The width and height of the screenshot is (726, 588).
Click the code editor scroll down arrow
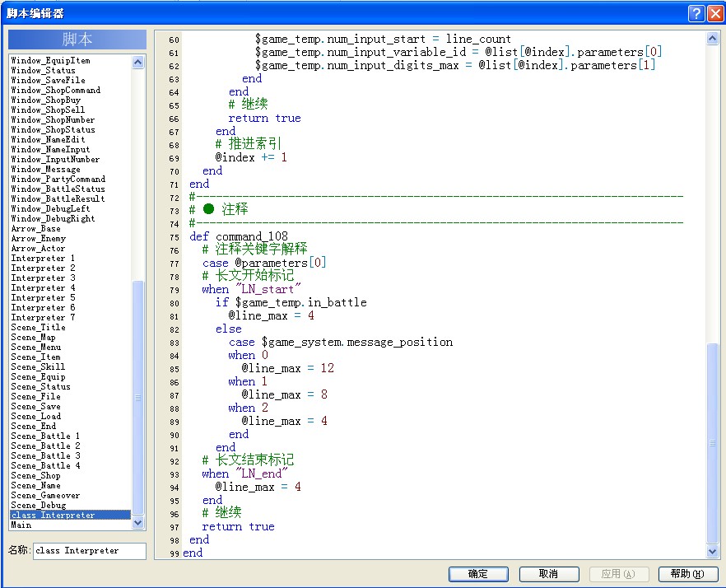tap(713, 551)
